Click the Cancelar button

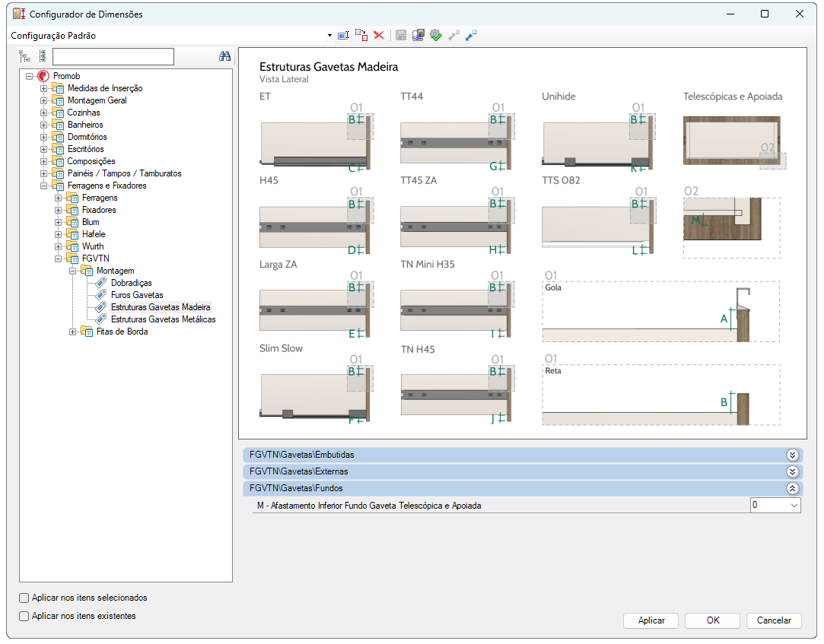pos(774,620)
